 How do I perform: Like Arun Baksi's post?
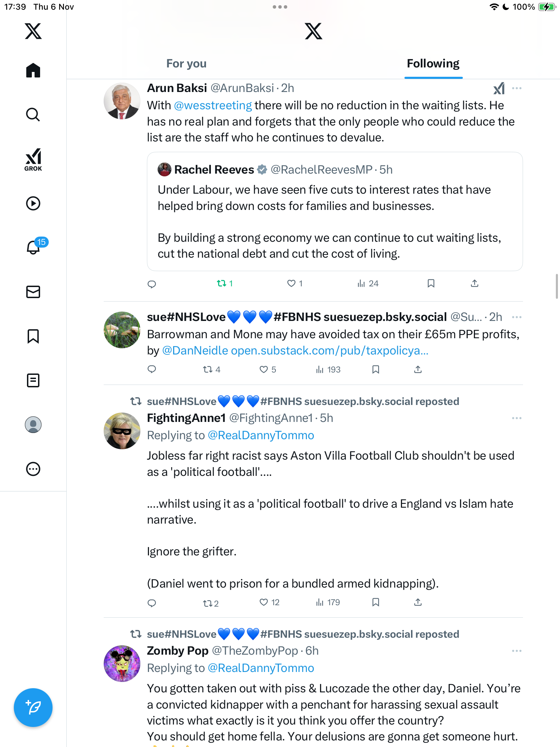[291, 284]
